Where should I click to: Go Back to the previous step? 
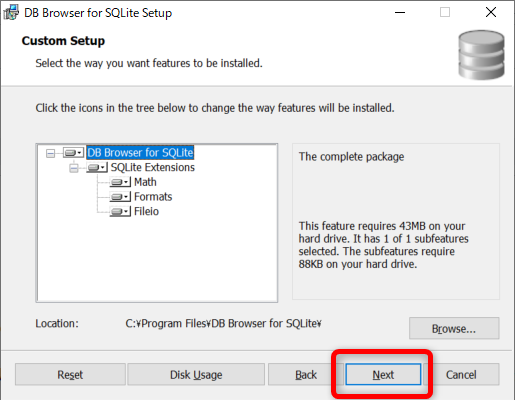tap(306, 374)
